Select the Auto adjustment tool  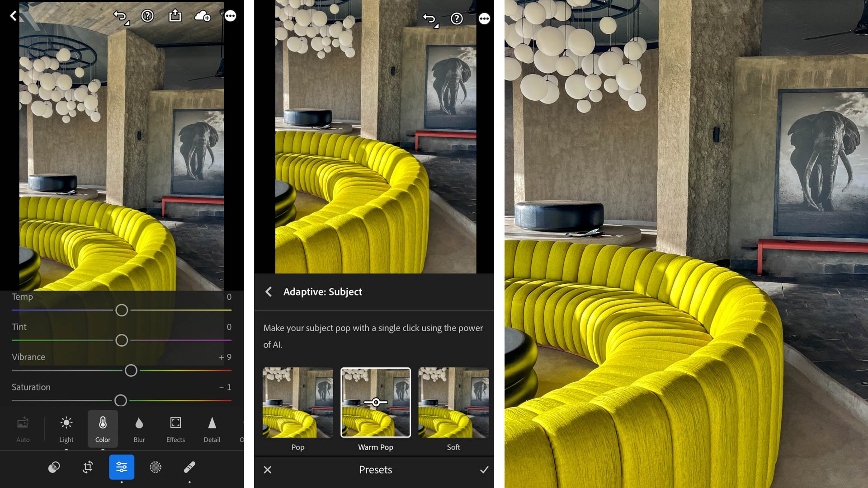coord(23,428)
